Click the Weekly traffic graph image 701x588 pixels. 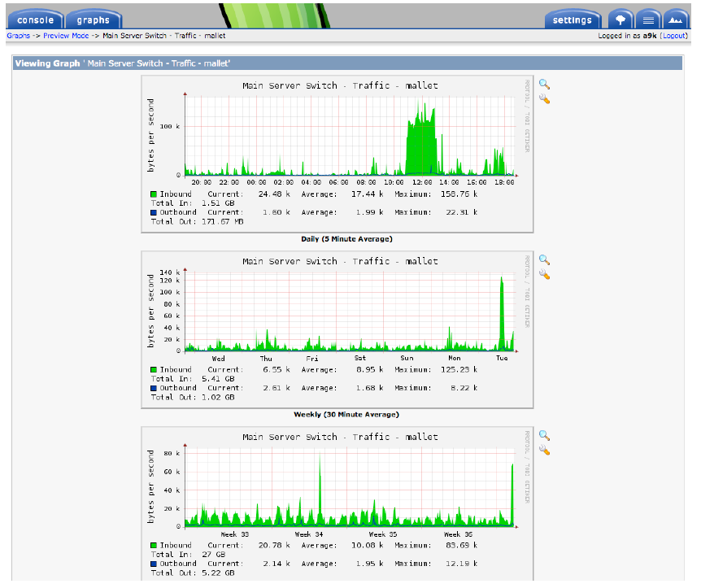click(x=337, y=329)
